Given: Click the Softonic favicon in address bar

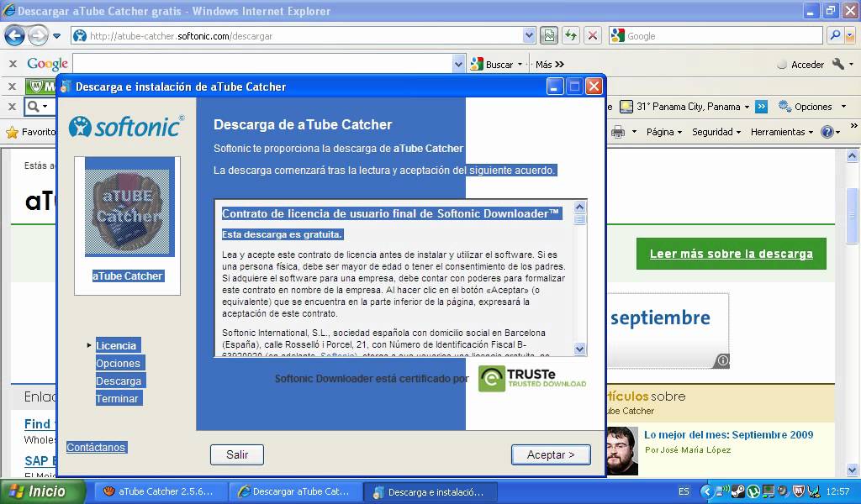Looking at the screenshot, I should 80,35.
